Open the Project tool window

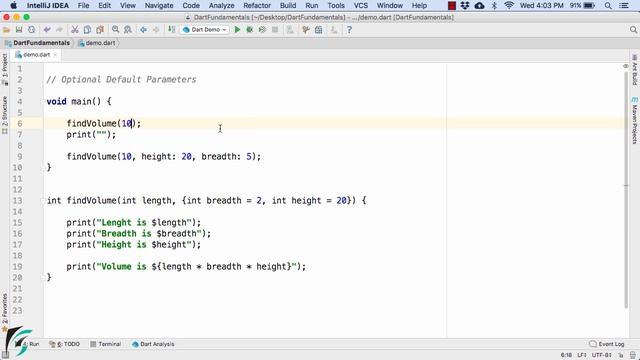click(x=4, y=69)
